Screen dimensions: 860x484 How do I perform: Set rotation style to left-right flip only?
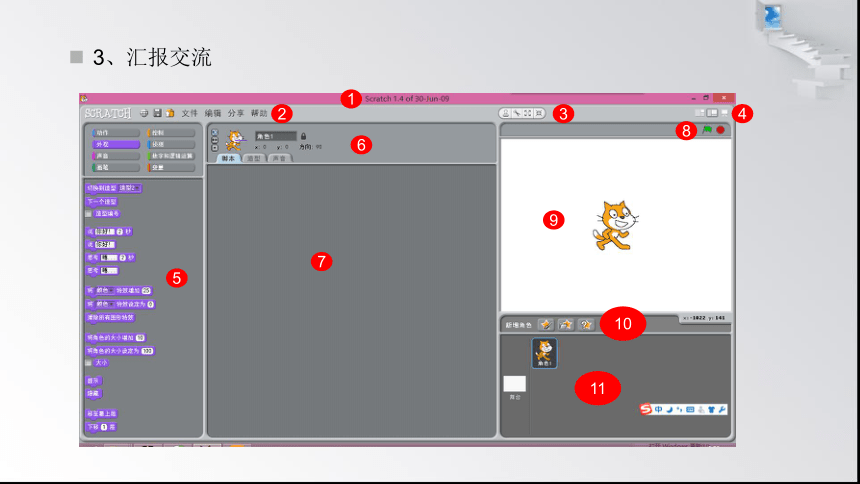(x=214, y=140)
